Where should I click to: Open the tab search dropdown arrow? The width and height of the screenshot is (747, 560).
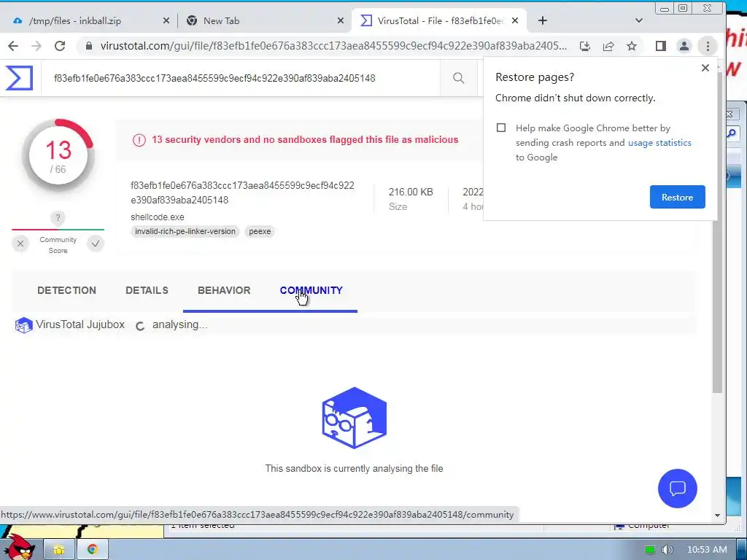point(639,20)
